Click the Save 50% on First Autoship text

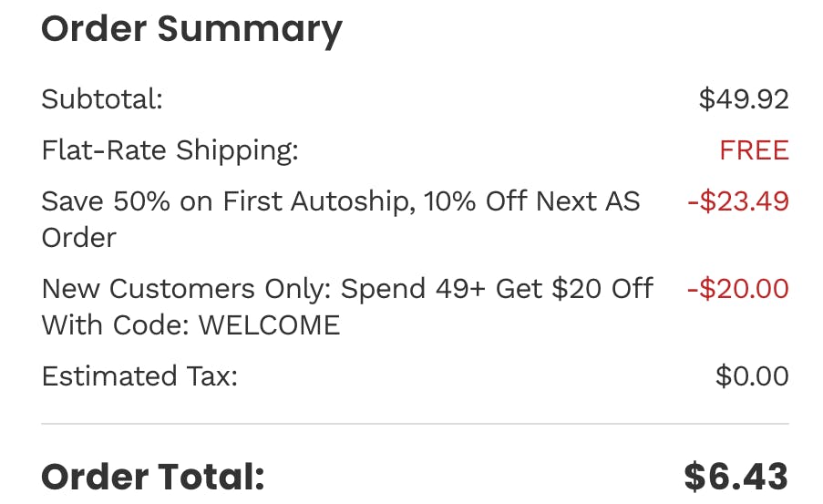pyautogui.click(x=225, y=201)
